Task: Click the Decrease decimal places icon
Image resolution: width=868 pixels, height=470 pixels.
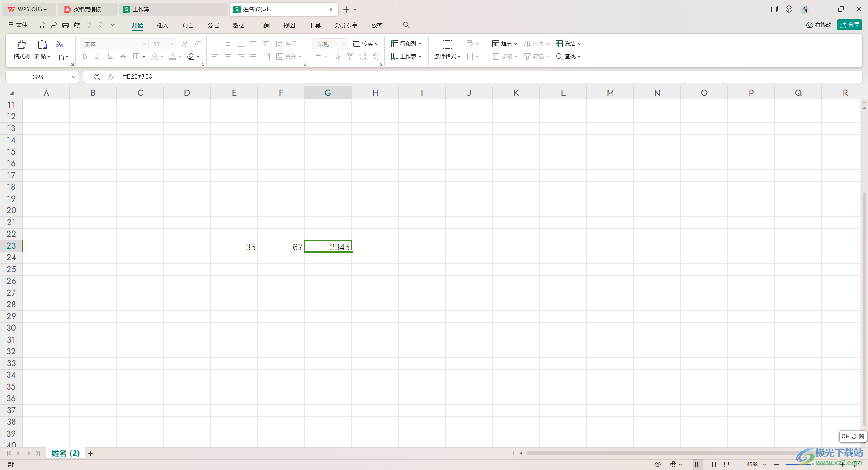Action: click(x=375, y=56)
